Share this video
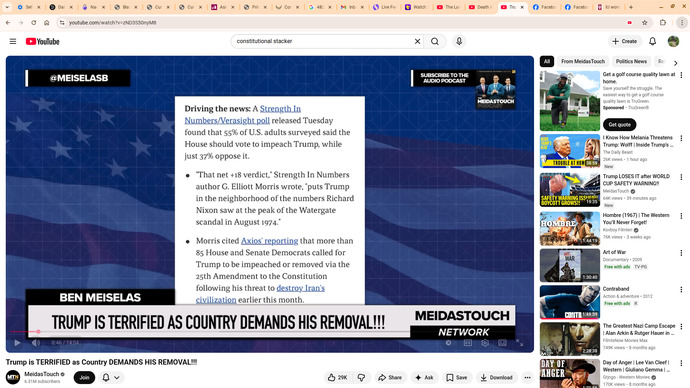Viewport: 690px width, 388px height. [390, 377]
